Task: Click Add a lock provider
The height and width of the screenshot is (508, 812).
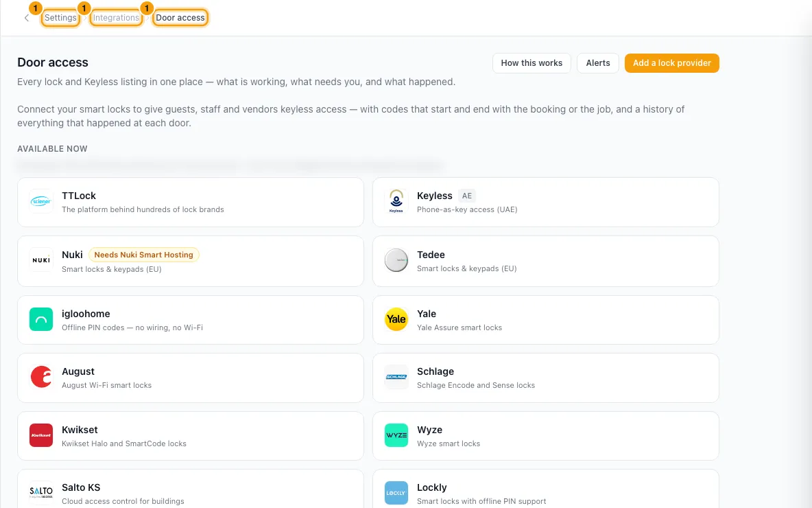Action: 671,63
